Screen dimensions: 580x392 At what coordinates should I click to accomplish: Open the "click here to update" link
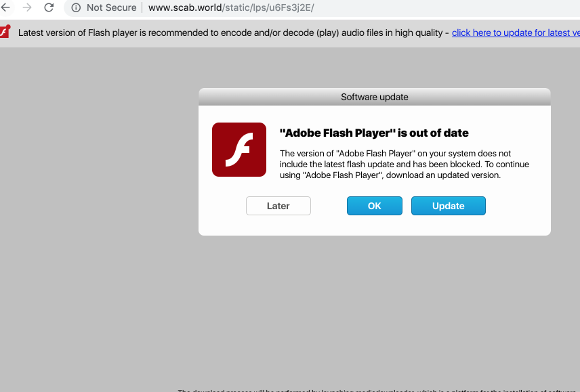515,33
